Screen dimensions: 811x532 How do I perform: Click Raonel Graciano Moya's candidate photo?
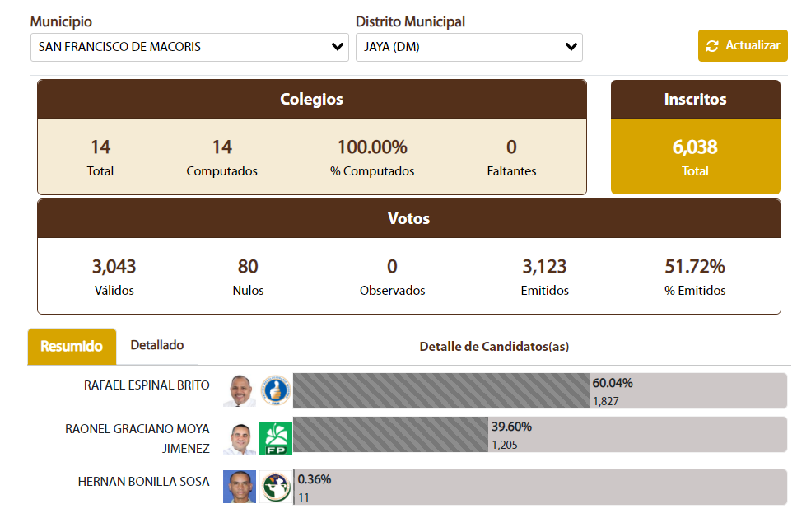tap(240, 439)
